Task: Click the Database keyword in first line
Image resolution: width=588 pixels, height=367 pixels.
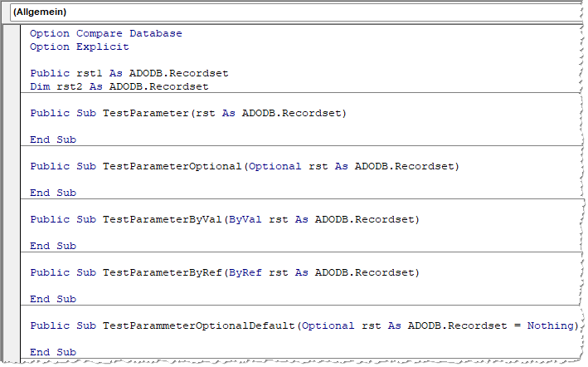Action: pyautogui.click(x=155, y=33)
